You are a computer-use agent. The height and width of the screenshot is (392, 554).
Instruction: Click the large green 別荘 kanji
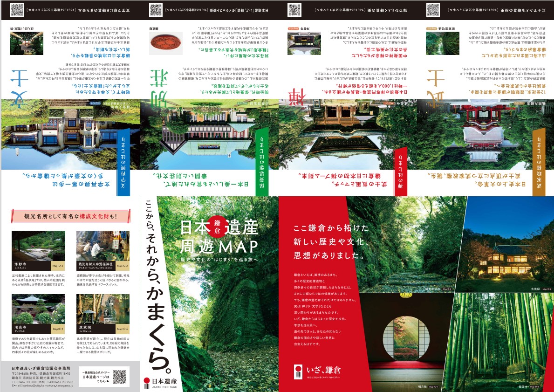click(158, 89)
